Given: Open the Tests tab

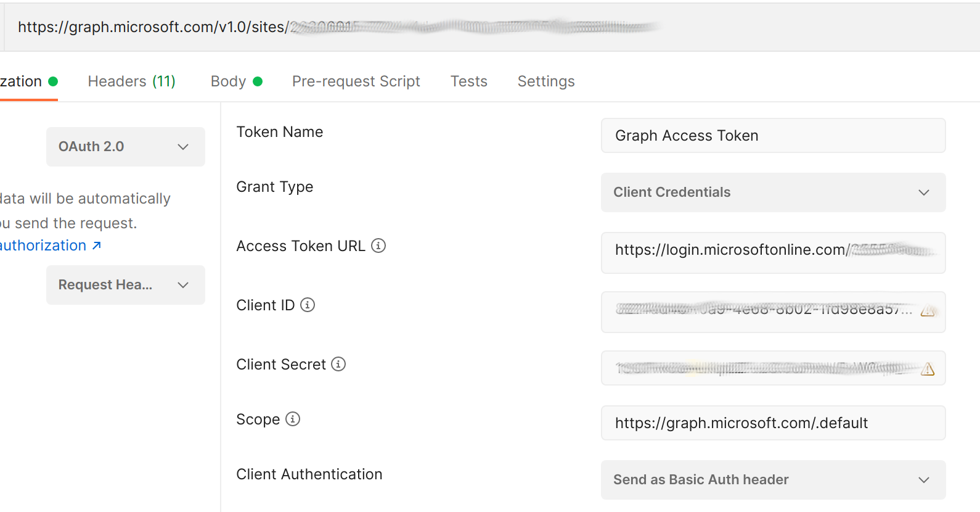Looking at the screenshot, I should [x=469, y=81].
